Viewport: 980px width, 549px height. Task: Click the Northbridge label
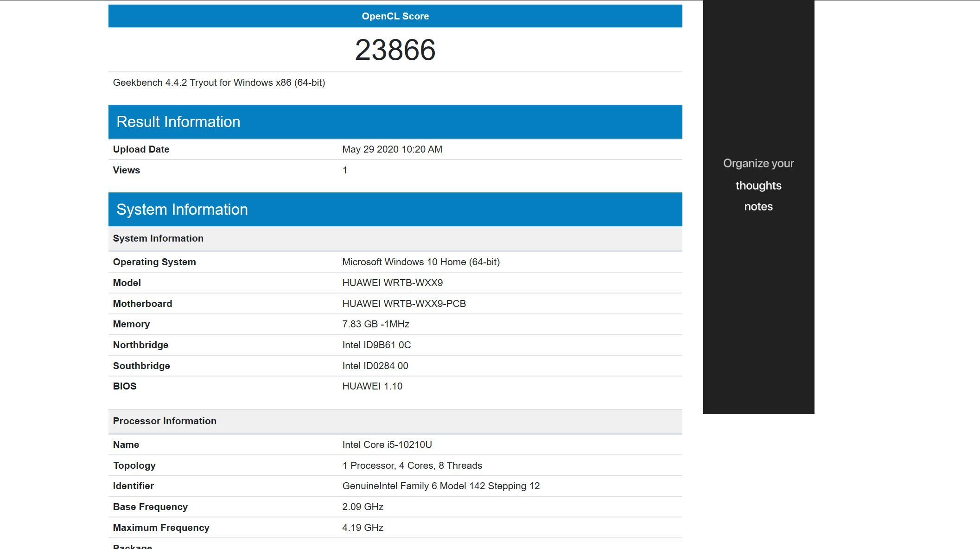click(140, 345)
